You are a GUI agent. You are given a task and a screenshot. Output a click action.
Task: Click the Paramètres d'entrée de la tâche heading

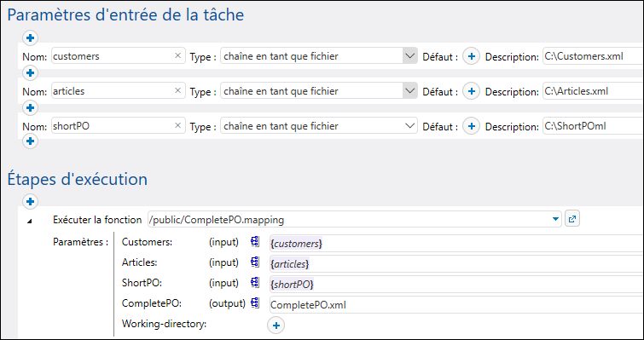125,15
